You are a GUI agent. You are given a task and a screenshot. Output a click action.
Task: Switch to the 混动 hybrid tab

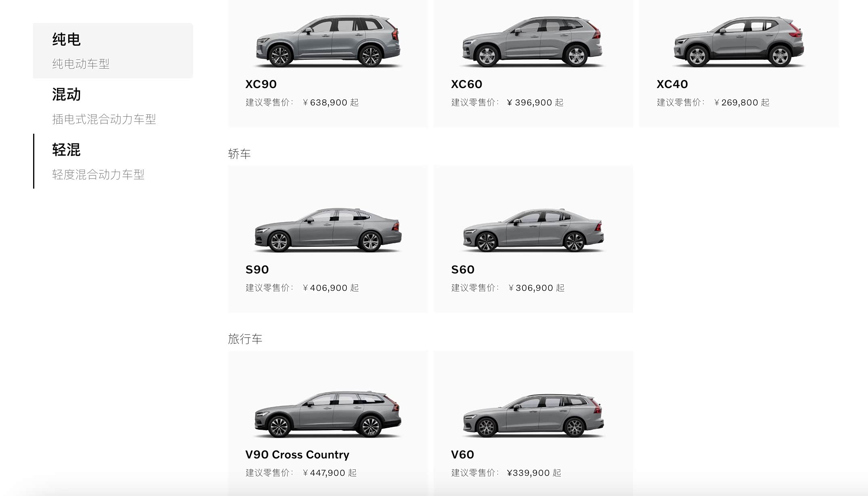113,106
